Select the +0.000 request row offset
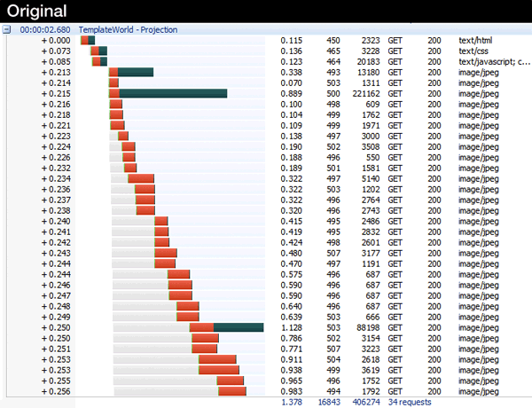This screenshot has width=532, height=408. coord(56,41)
